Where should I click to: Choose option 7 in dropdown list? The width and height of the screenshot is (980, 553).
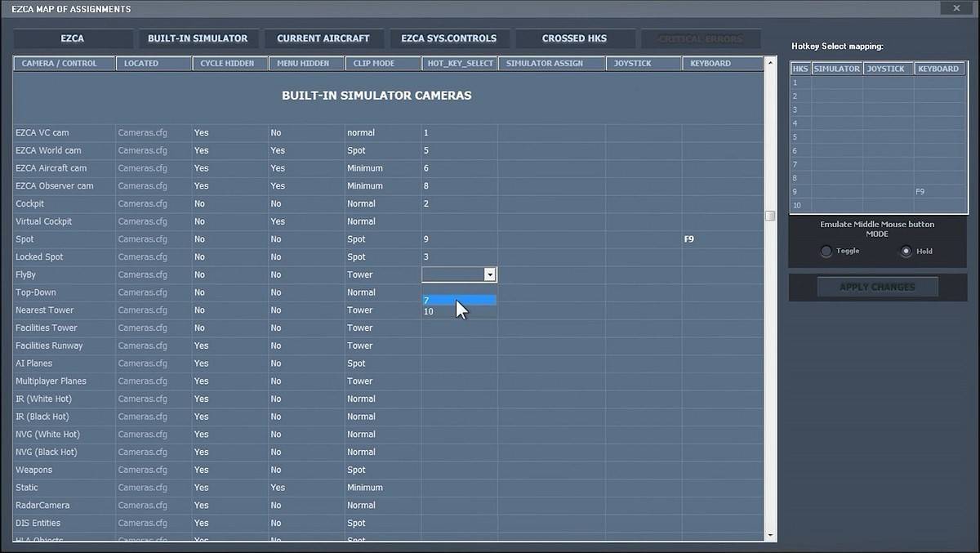coord(458,301)
